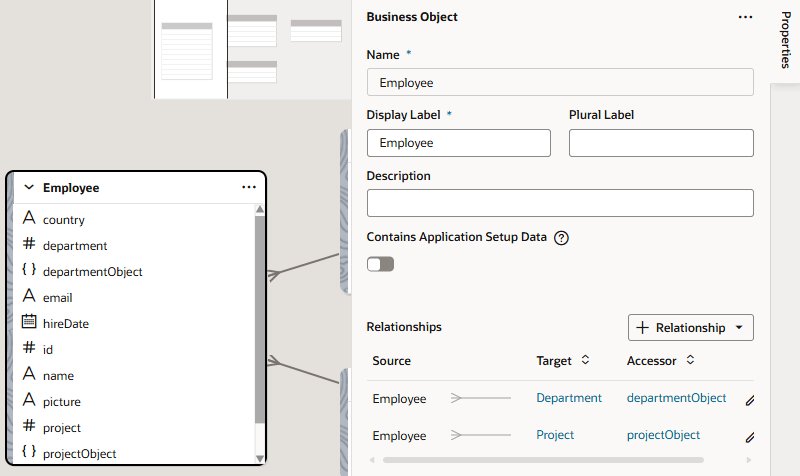Click the relationship connector icon in Department row
The image size is (800, 476).
(x=481, y=398)
